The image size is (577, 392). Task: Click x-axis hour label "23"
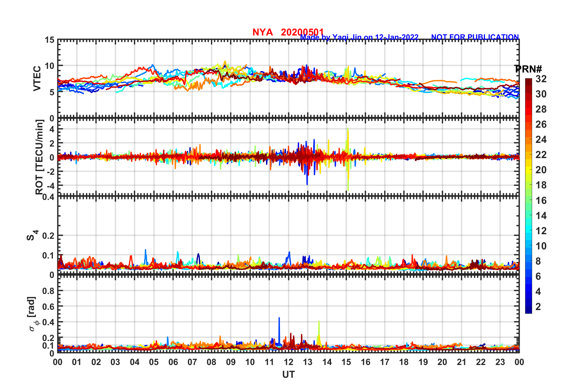tap(500, 362)
